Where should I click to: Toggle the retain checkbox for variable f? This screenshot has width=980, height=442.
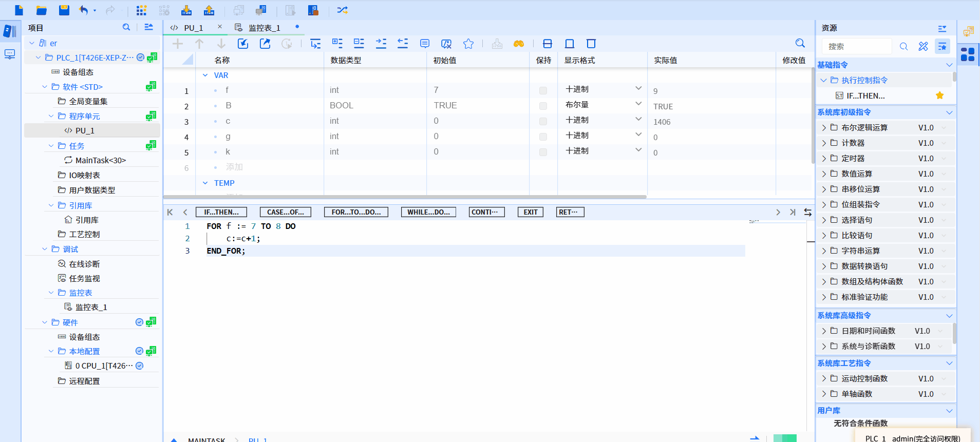click(543, 91)
